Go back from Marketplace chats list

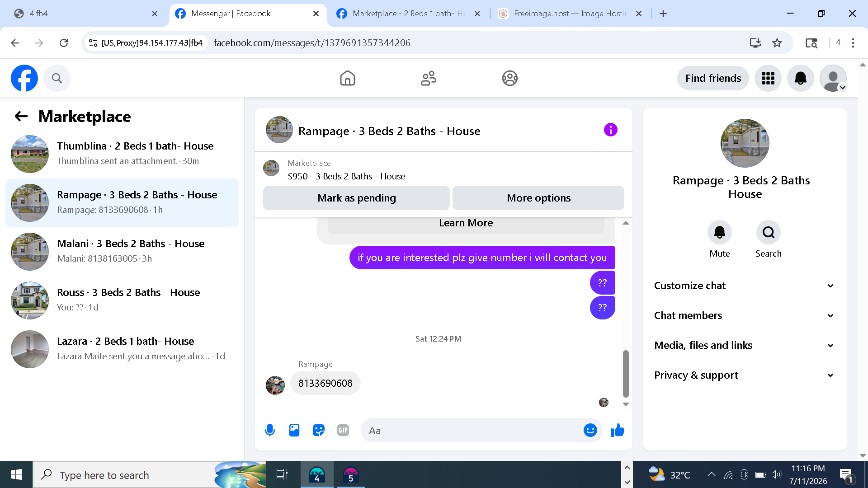point(21,116)
